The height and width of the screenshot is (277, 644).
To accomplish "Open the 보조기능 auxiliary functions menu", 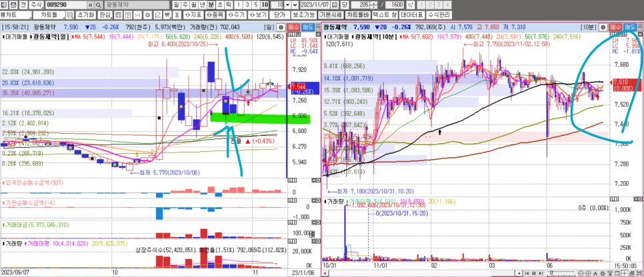I will coord(304,15).
